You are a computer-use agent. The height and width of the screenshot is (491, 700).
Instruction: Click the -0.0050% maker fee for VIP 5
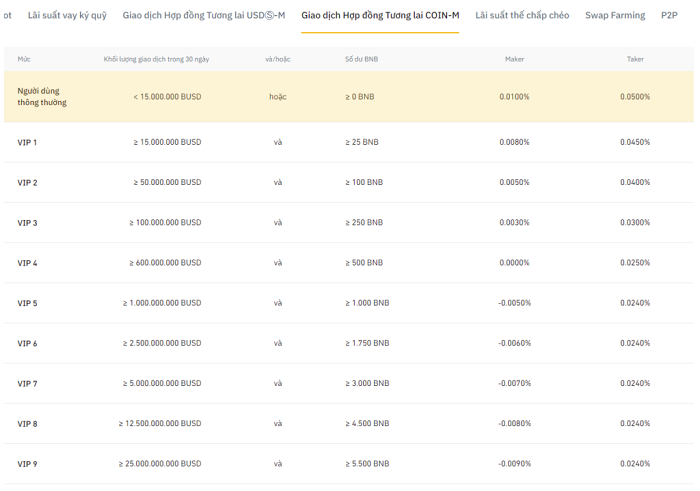coord(514,303)
